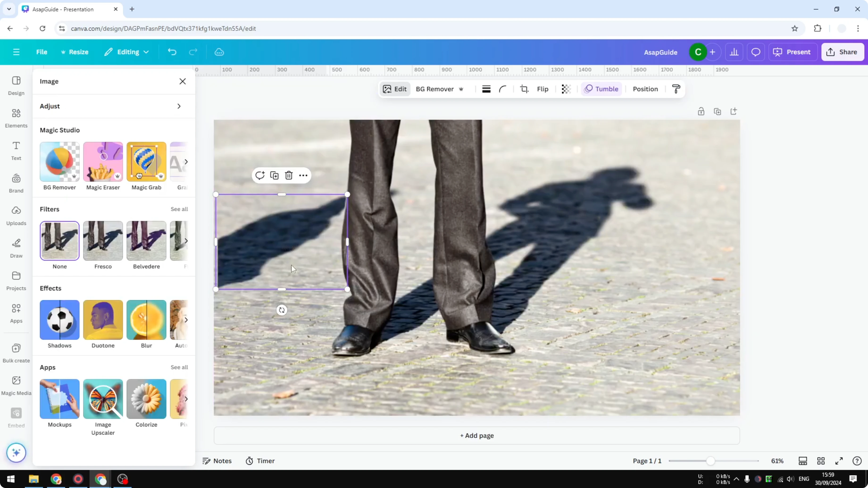Click the Canva assistant sparkle button
Screen dimensions: 868x488
16,453
